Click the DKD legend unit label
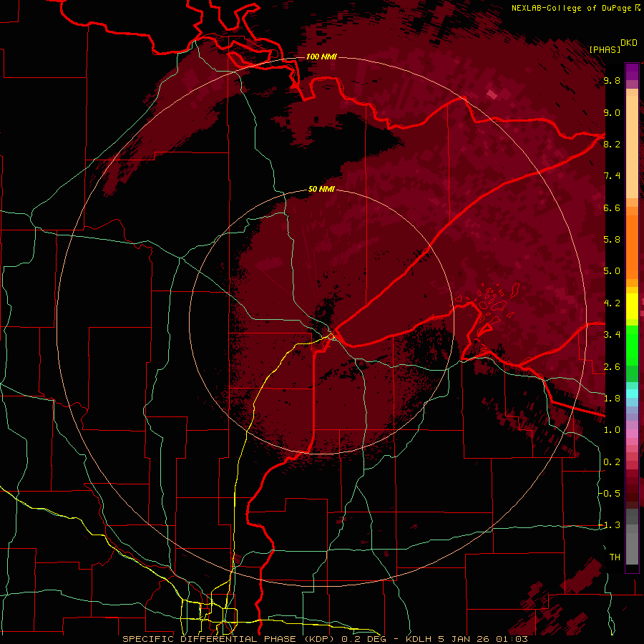Image resolution: width=644 pixels, height=644 pixels. point(629,43)
